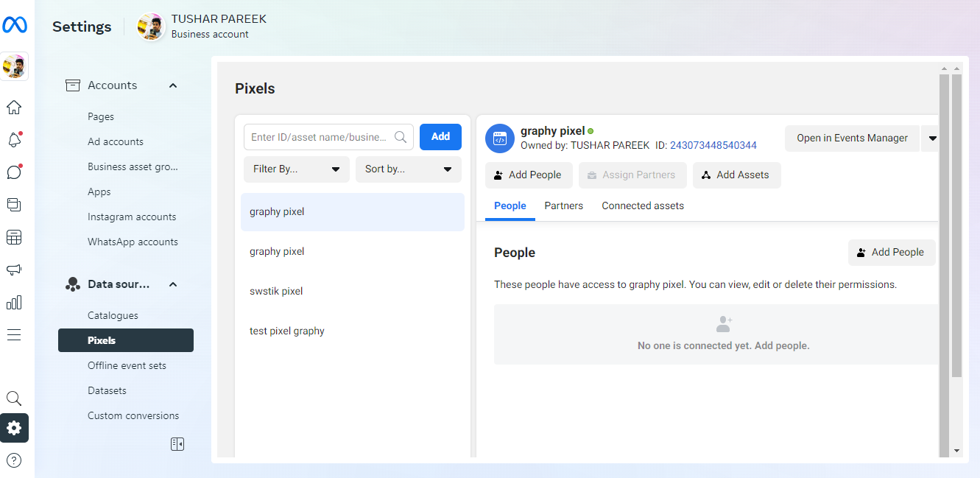Expand arrow beside Open in Events Manager
The width and height of the screenshot is (980, 478).
[x=932, y=138]
